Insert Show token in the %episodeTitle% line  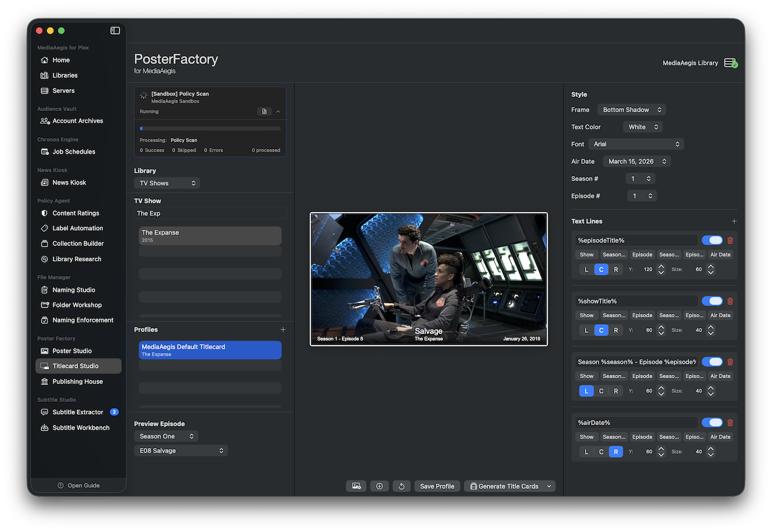pos(586,255)
